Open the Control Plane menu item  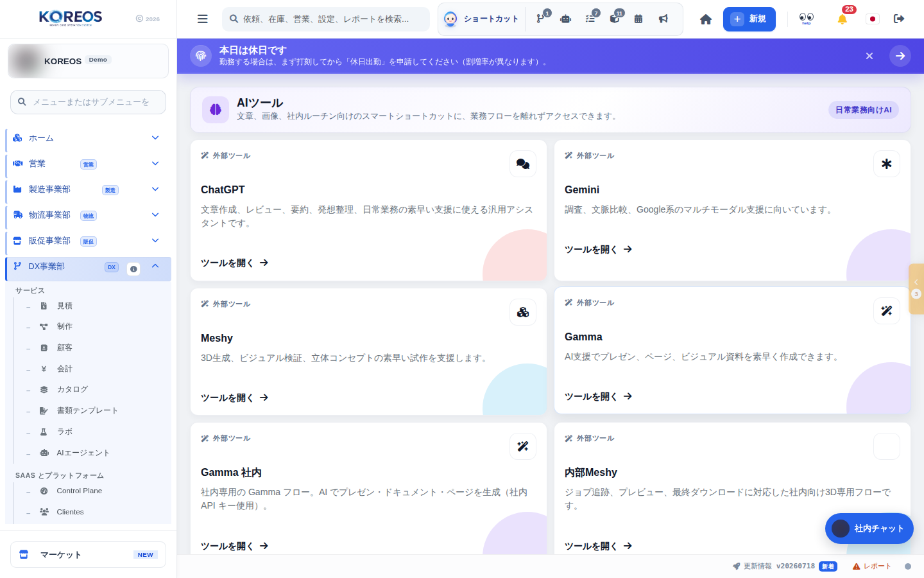click(x=79, y=491)
